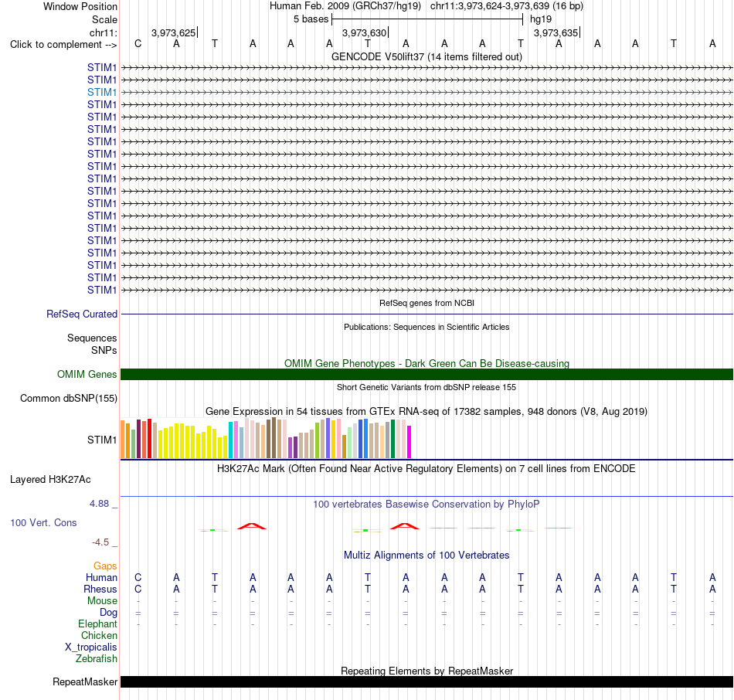Select the 'Window Position' label
Screen dimensions: 734x700
click(80, 6)
